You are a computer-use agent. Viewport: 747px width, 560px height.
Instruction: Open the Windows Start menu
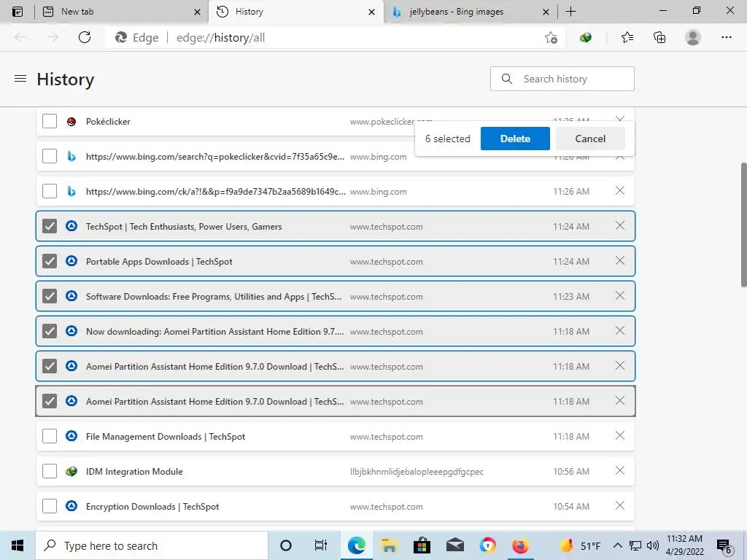[x=18, y=545]
